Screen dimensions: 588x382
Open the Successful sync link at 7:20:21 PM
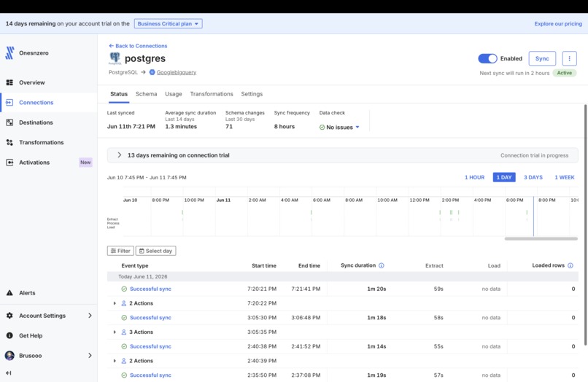pyautogui.click(x=150, y=289)
